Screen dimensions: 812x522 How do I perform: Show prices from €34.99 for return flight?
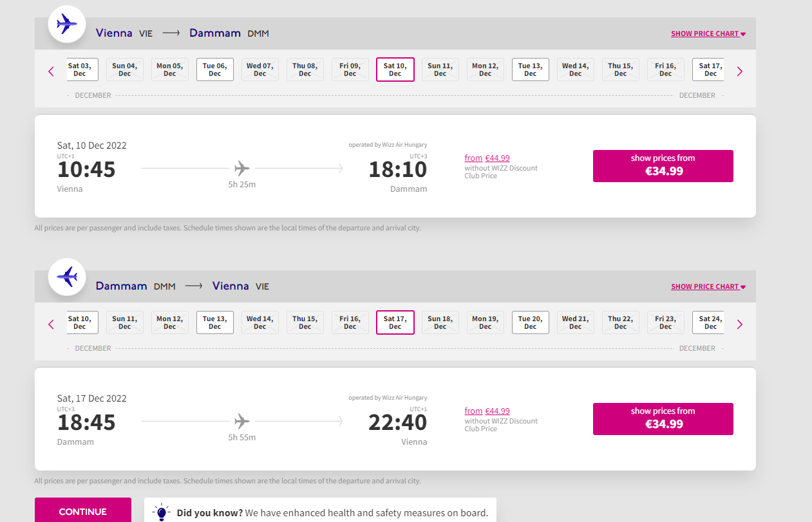(663, 419)
